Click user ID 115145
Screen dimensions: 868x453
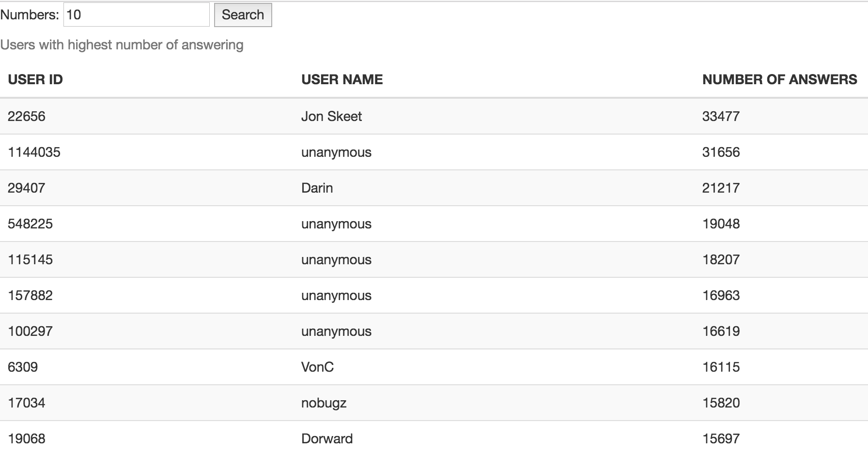(30, 259)
